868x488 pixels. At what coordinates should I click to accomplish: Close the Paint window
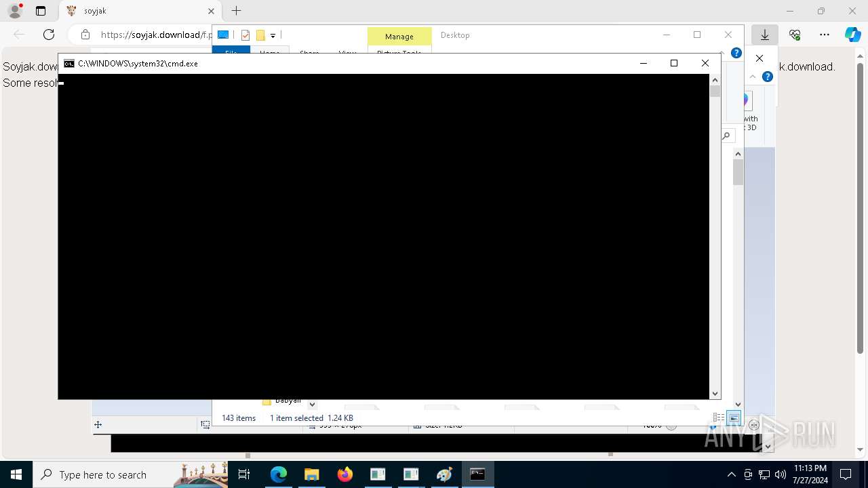coord(759,58)
